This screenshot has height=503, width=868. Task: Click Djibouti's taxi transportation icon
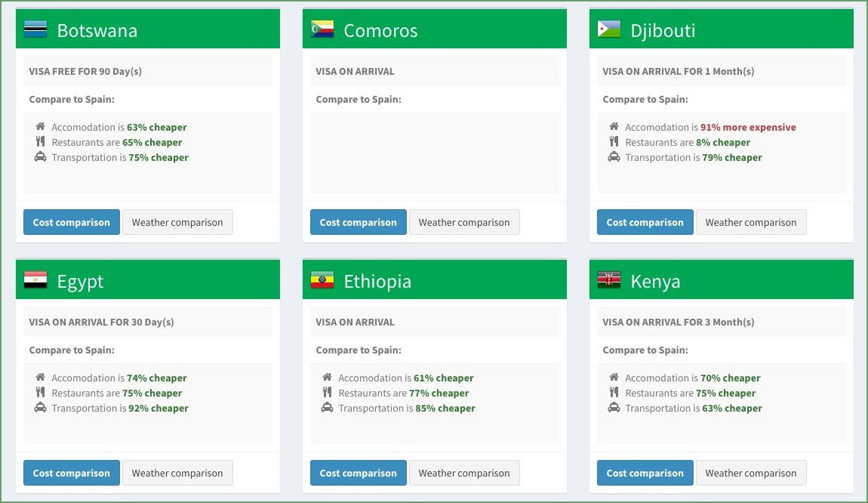614,157
